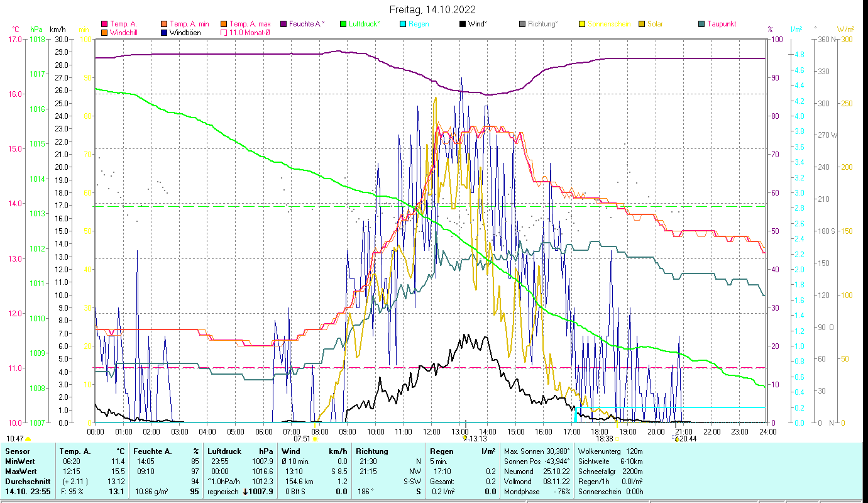
Task: Click the gray Richtung legend swatch
Action: click(x=522, y=24)
